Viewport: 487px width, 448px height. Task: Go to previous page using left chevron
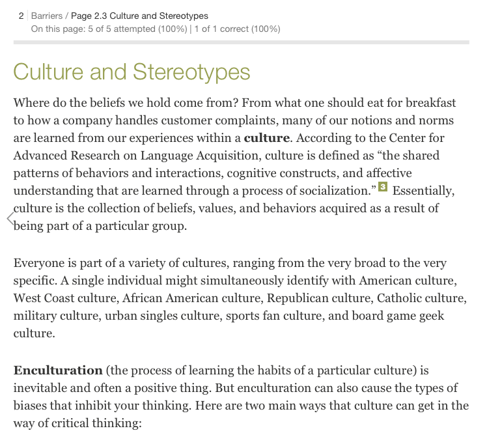pyautogui.click(x=10, y=219)
